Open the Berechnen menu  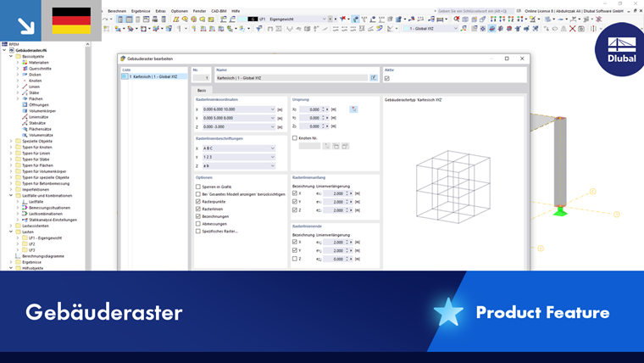click(117, 11)
